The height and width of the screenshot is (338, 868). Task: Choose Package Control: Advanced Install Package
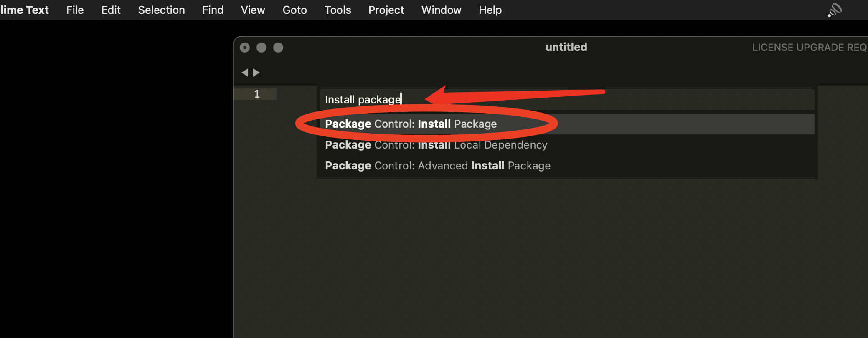point(567,166)
